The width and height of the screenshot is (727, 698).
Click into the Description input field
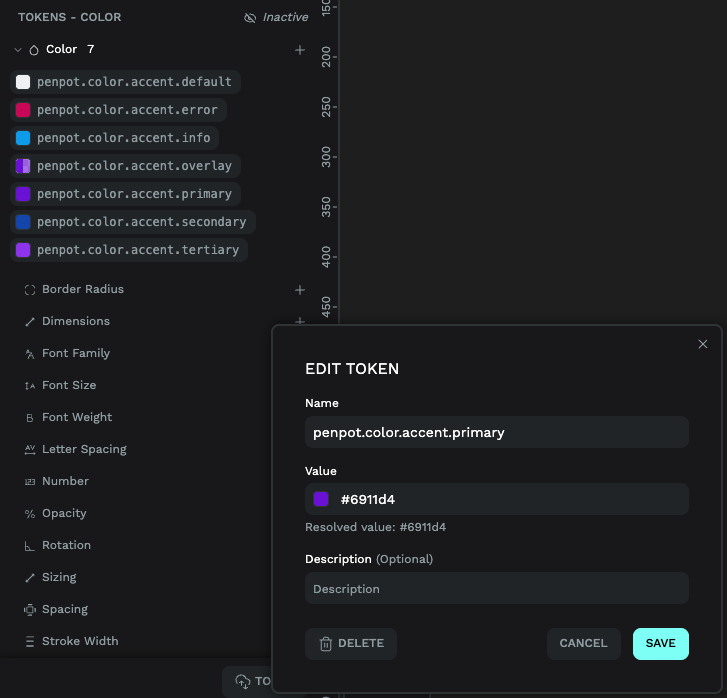tap(496, 589)
